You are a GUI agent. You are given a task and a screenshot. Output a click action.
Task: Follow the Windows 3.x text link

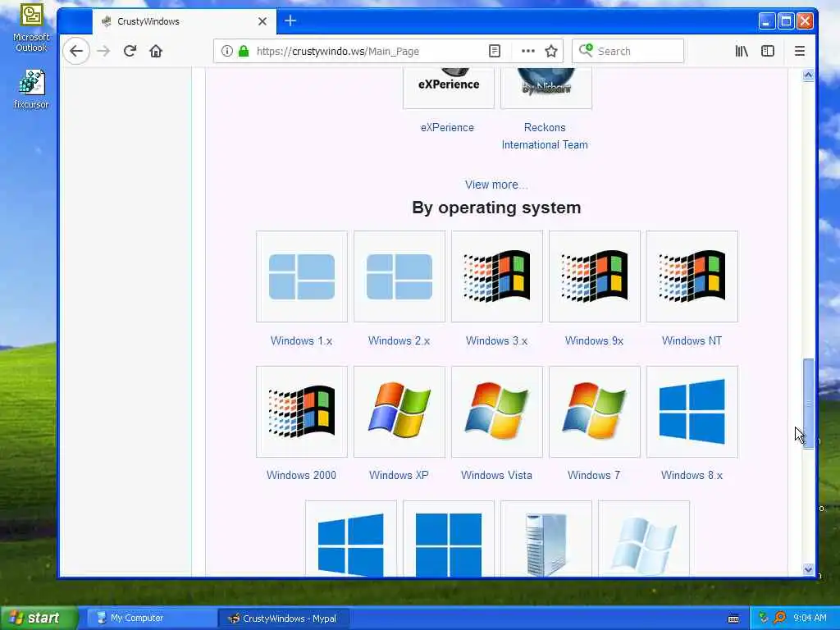496,340
